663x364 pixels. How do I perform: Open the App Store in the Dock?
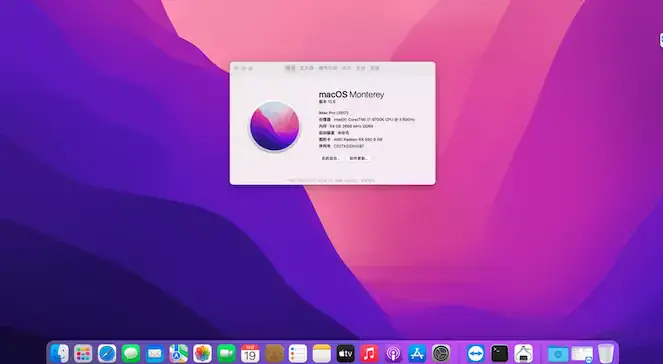417,353
